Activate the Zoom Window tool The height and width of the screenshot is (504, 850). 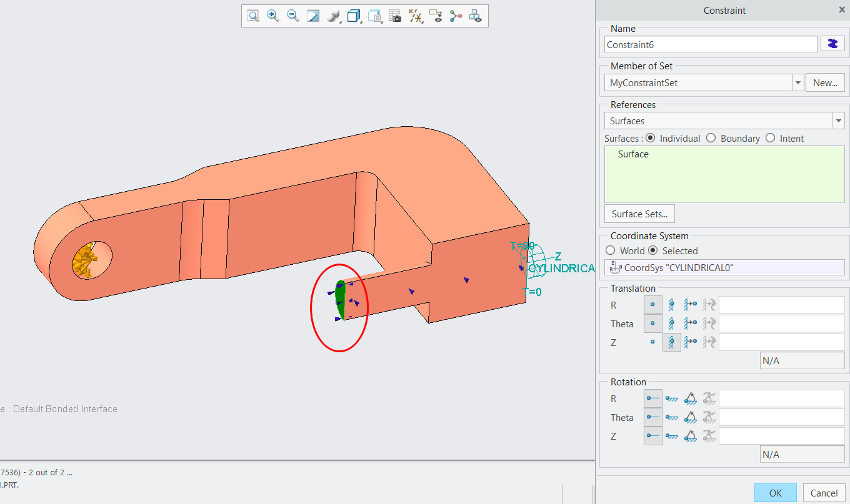(252, 16)
